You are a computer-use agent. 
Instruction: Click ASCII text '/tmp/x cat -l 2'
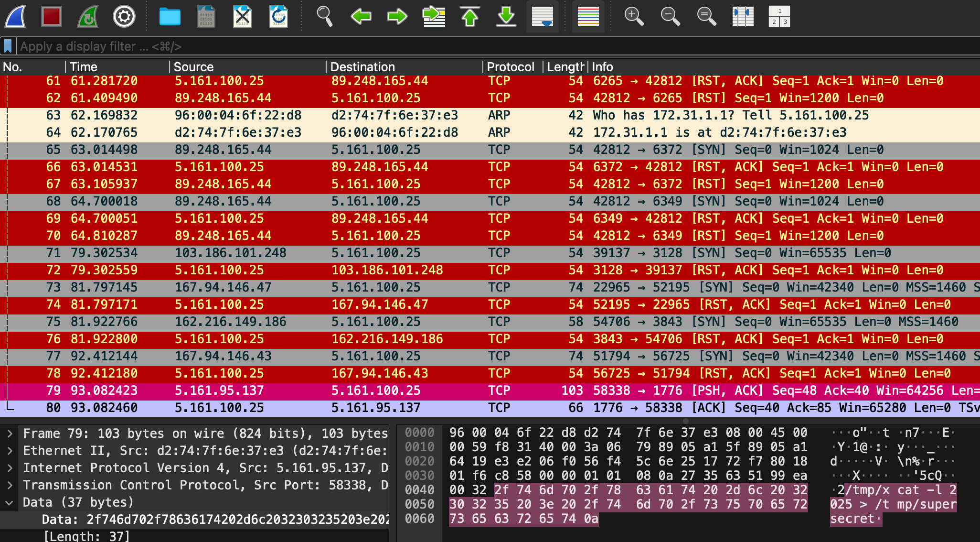click(901, 490)
